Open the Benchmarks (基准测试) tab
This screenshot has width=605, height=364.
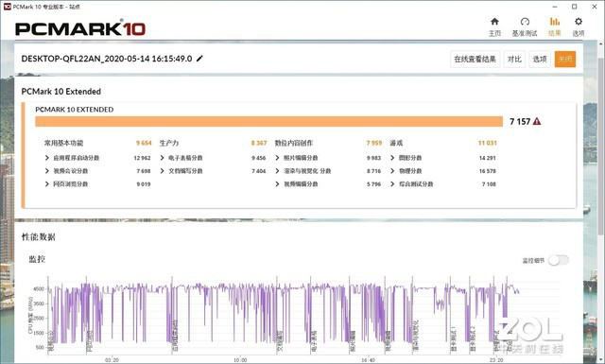[525, 26]
